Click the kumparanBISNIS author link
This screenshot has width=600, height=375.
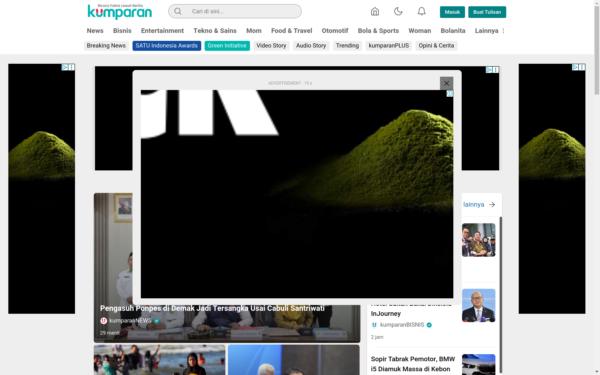tap(402, 325)
